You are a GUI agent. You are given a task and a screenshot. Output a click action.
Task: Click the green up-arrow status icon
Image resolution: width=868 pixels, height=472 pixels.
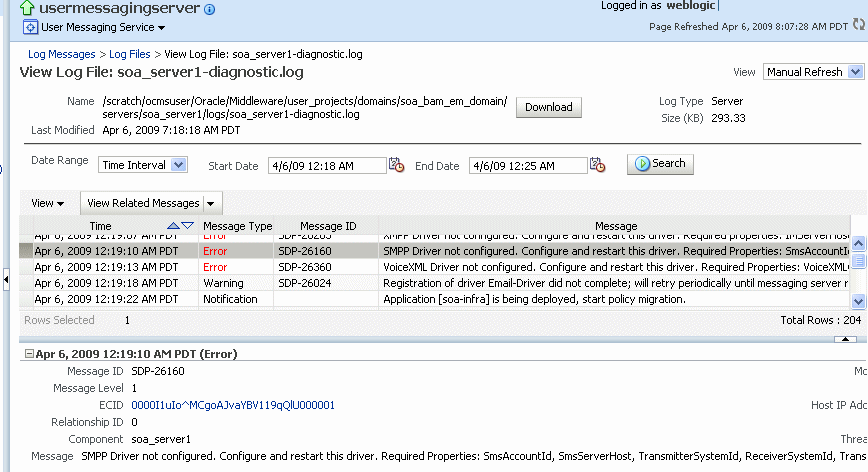point(27,8)
